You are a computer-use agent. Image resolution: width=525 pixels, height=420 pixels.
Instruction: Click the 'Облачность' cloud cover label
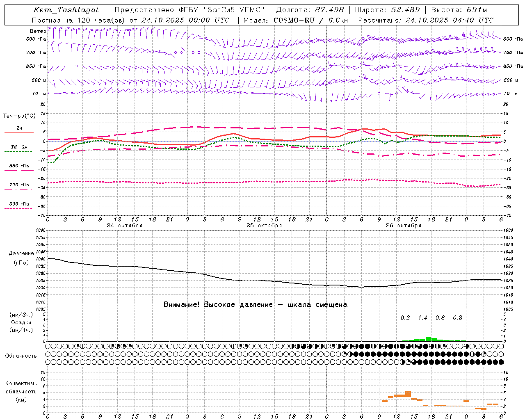point(21,356)
